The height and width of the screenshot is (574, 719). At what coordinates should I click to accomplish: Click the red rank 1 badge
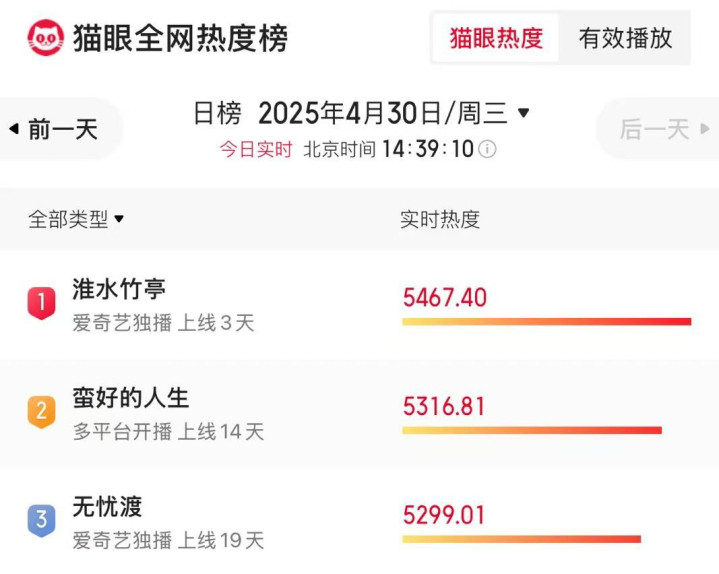click(x=41, y=301)
